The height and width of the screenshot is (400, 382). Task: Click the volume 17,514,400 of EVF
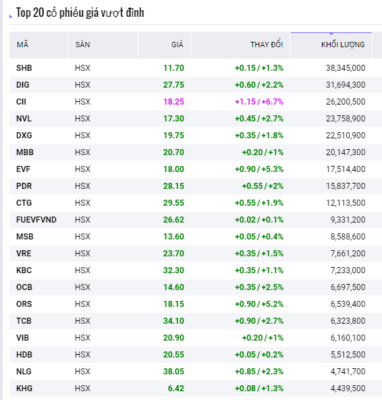(x=346, y=169)
